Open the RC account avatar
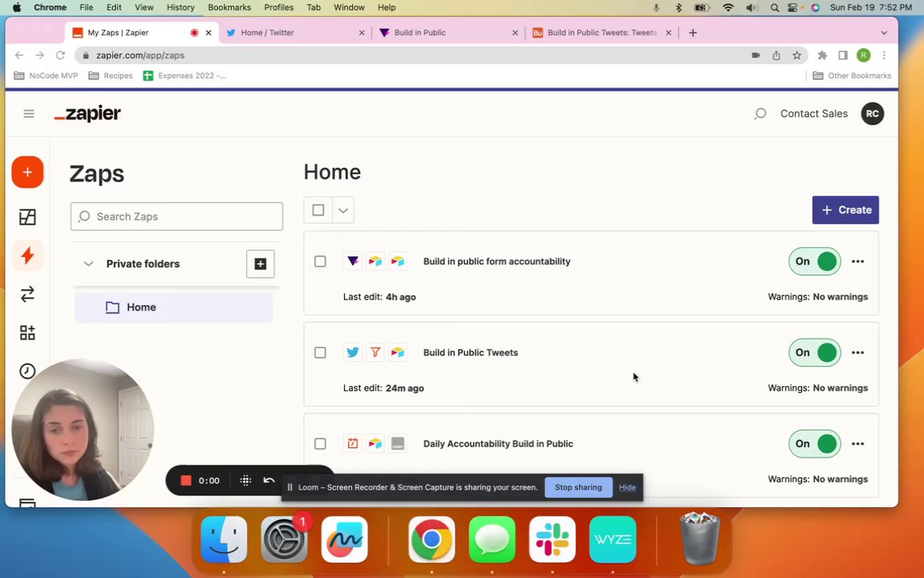The height and width of the screenshot is (578, 924). pyautogui.click(x=872, y=114)
